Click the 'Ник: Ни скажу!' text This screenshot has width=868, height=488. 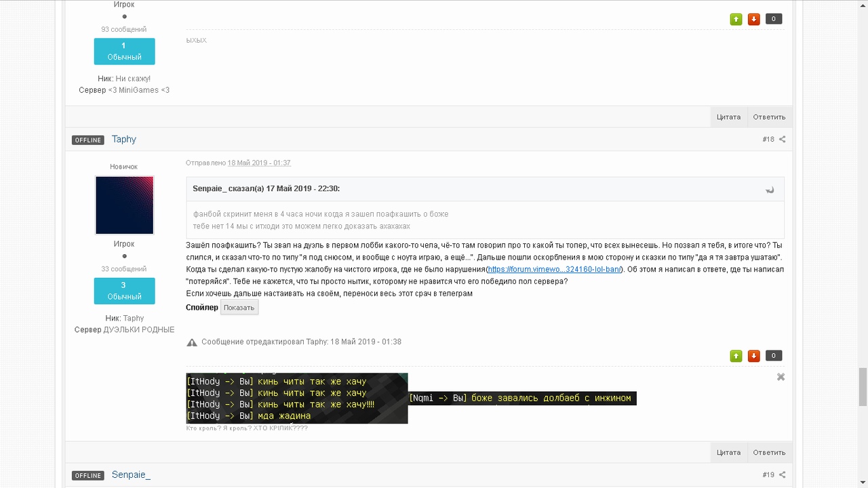tap(124, 79)
